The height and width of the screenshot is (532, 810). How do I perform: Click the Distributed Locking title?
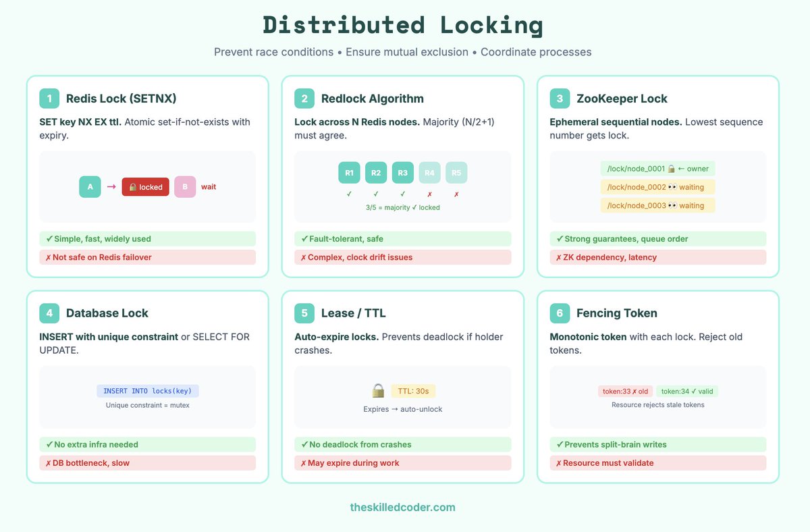[x=403, y=25]
